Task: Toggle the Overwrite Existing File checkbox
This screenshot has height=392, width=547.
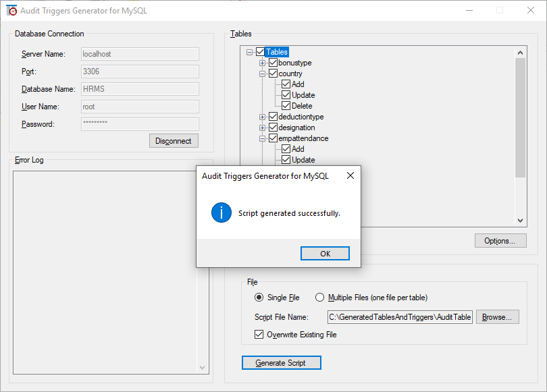Action: (x=259, y=334)
